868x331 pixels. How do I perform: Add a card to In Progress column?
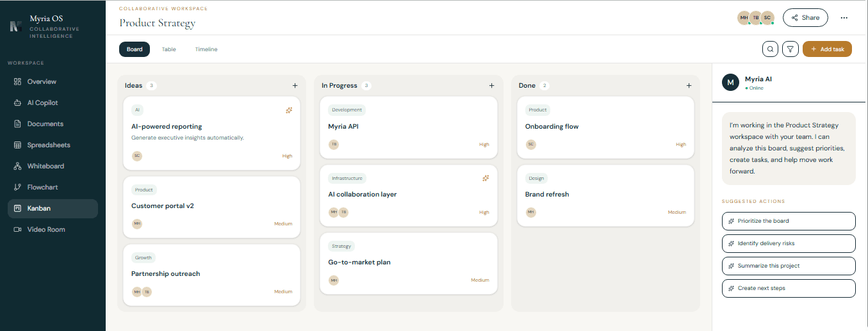coord(491,86)
